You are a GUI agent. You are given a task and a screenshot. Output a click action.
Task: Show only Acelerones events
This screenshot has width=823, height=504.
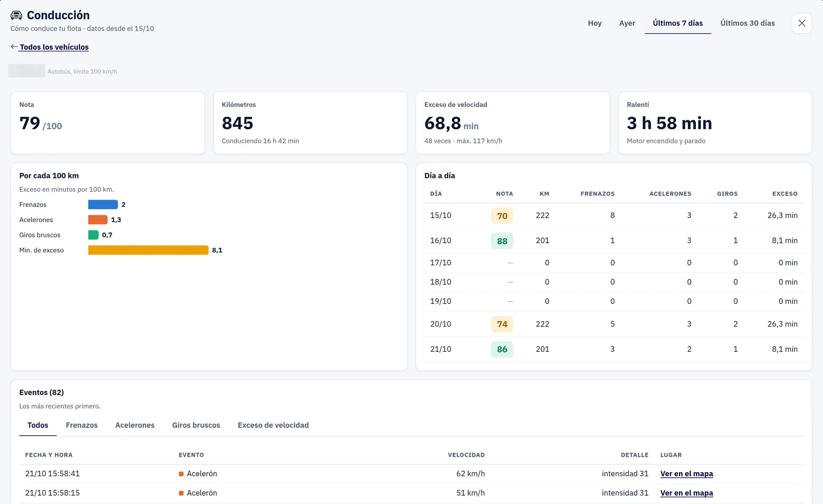(x=135, y=425)
